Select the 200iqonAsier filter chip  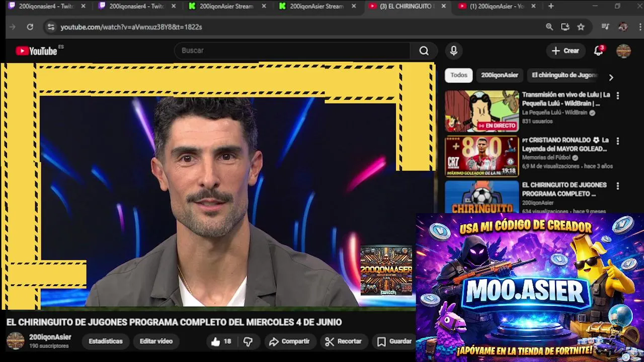click(x=499, y=75)
